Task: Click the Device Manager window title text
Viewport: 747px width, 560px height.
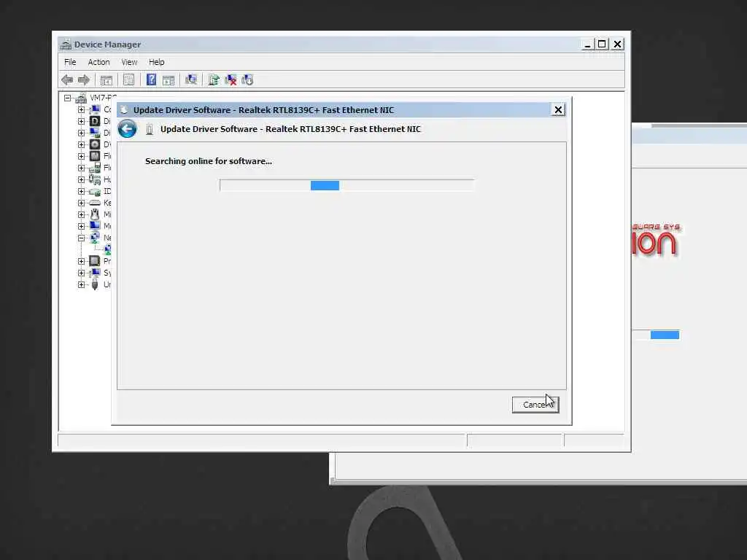Action: point(107,44)
